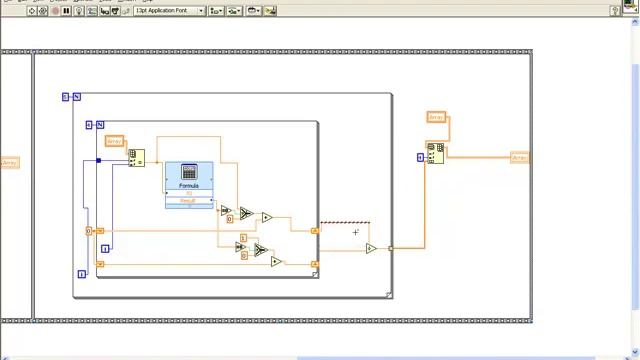Click the VI icon in top-right corner
Screen dimensions: 640x360
pos(630,6)
